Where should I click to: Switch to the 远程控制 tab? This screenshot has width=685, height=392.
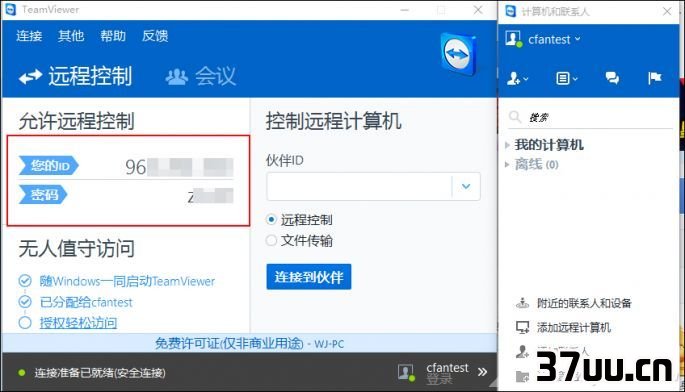click(75, 76)
